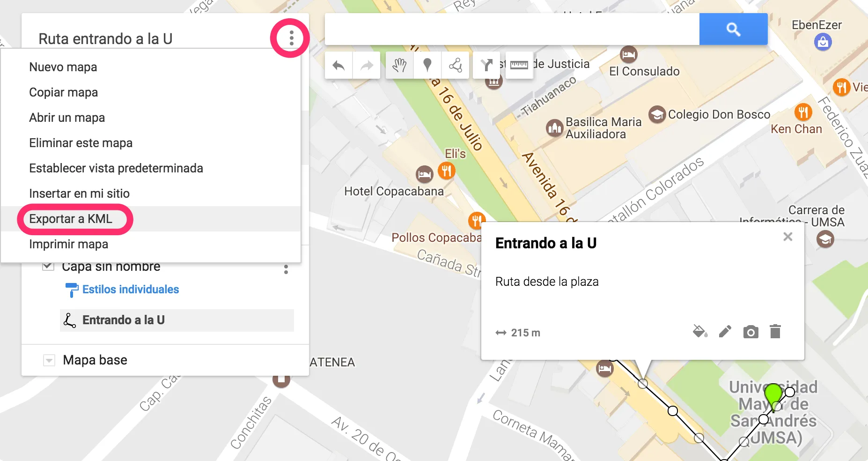The image size is (868, 461).
Task: Toggle the Capa sin nombre layer checkbox
Action: pos(48,266)
